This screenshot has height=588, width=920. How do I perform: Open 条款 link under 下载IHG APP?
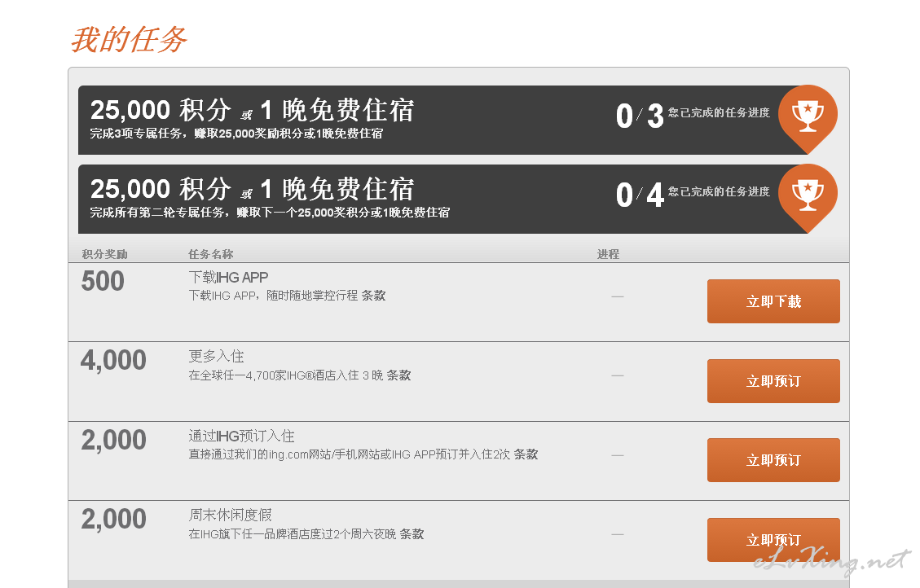(x=374, y=296)
